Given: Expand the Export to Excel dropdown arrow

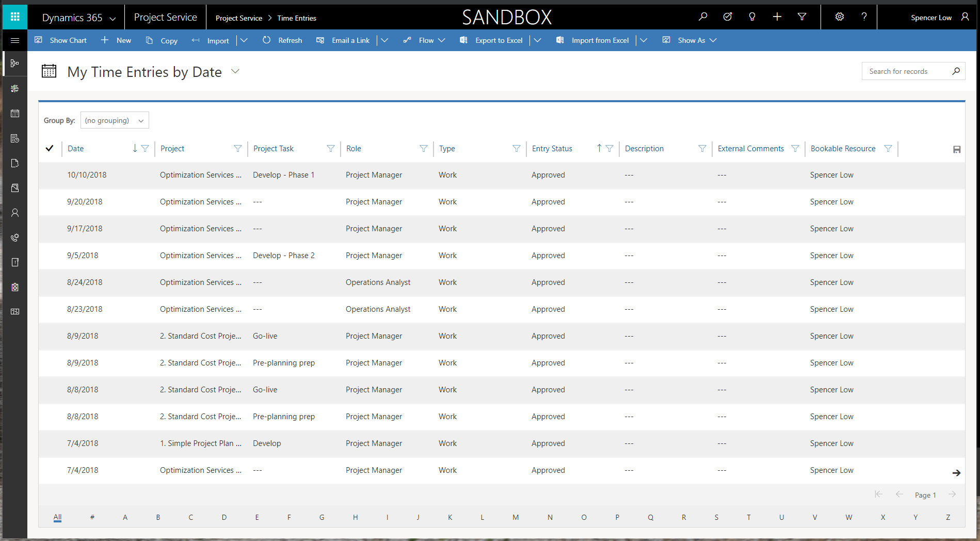Looking at the screenshot, I should [537, 40].
